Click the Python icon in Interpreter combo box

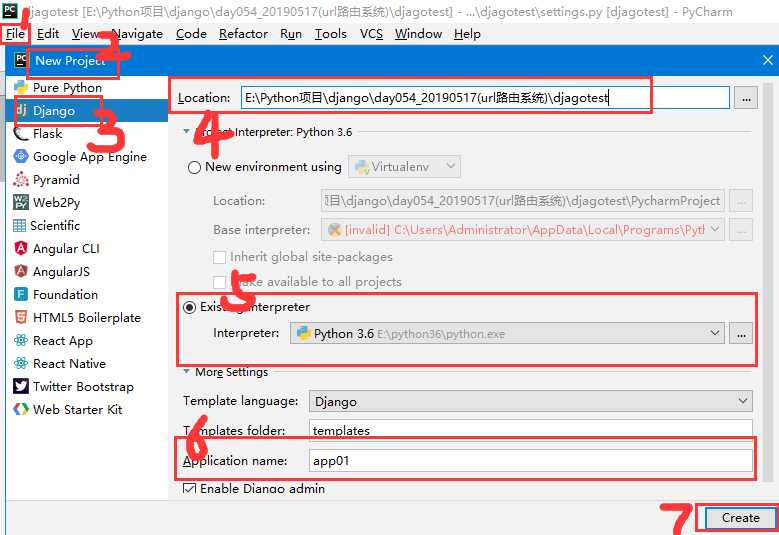pos(304,333)
